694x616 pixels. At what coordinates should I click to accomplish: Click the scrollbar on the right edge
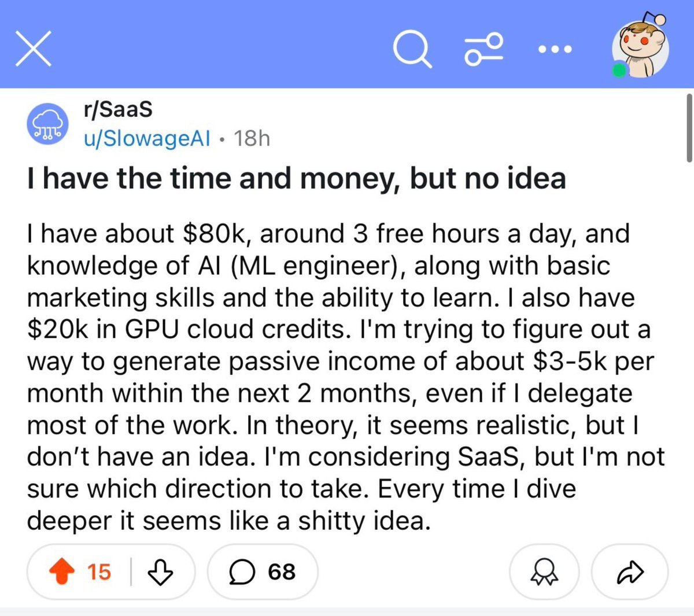(689, 127)
